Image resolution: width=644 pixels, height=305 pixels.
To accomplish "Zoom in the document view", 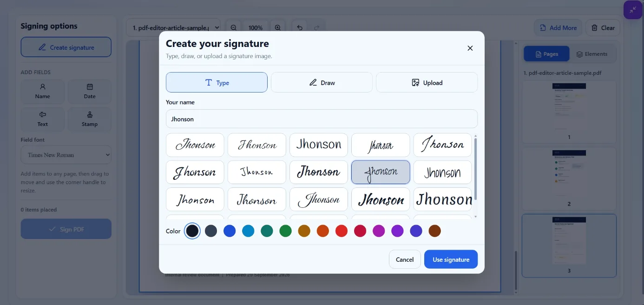I will 278,27.
